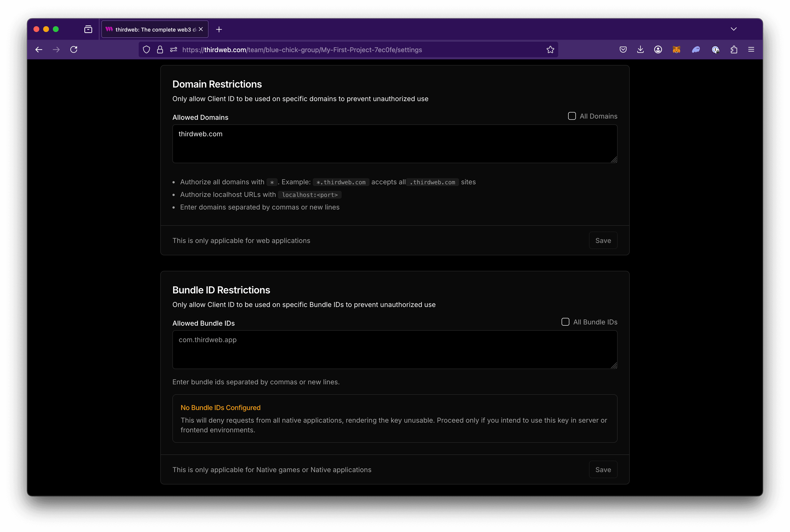Click the back navigation arrow
The width and height of the screenshot is (790, 532).
pyautogui.click(x=39, y=49)
